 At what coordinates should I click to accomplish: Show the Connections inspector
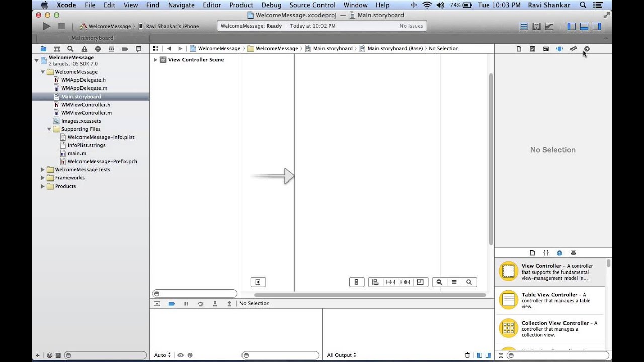(587, 49)
